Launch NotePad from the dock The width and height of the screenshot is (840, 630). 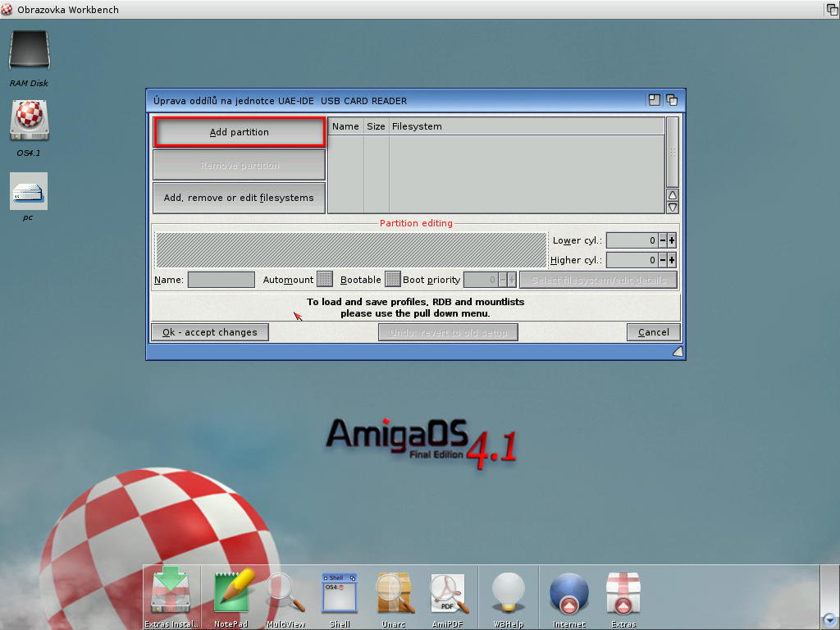pos(233,592)
